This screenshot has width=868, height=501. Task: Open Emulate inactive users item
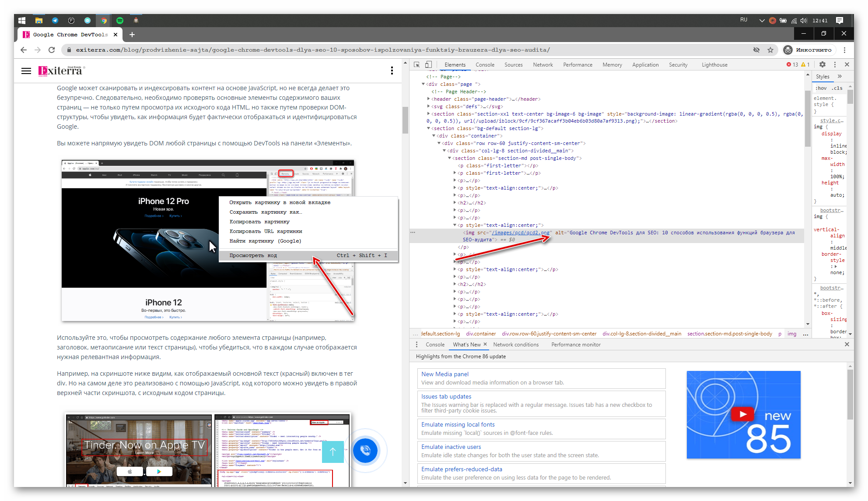click(x=541, y=451)
